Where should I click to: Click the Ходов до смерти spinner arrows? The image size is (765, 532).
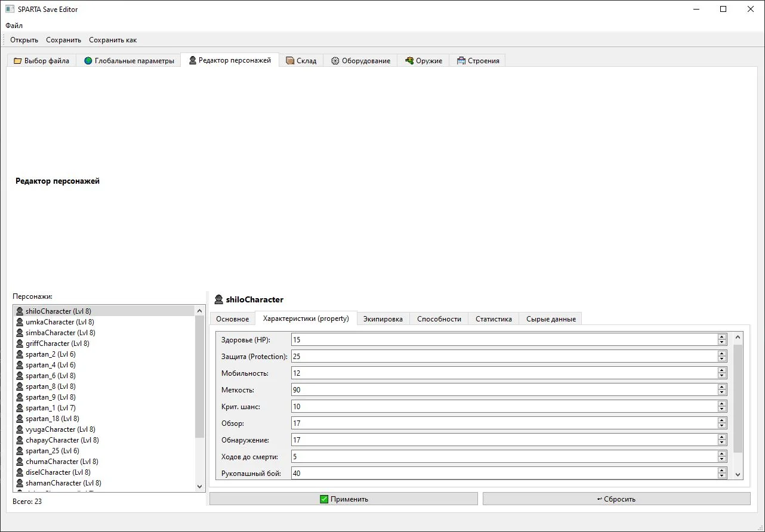722,456
